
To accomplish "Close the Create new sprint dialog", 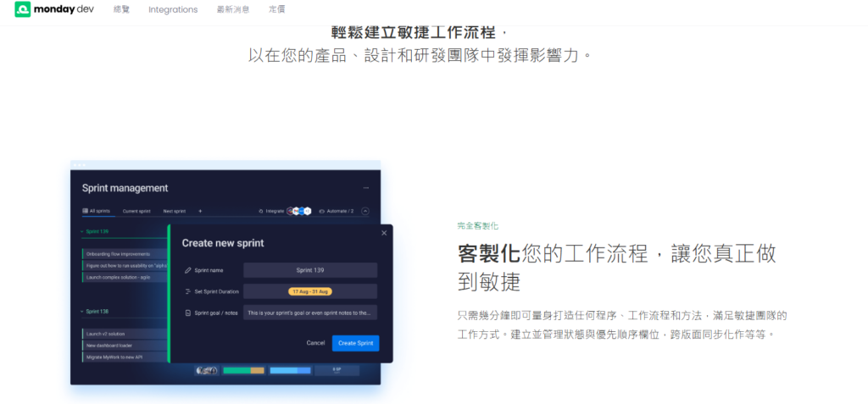I will point(384,233).
